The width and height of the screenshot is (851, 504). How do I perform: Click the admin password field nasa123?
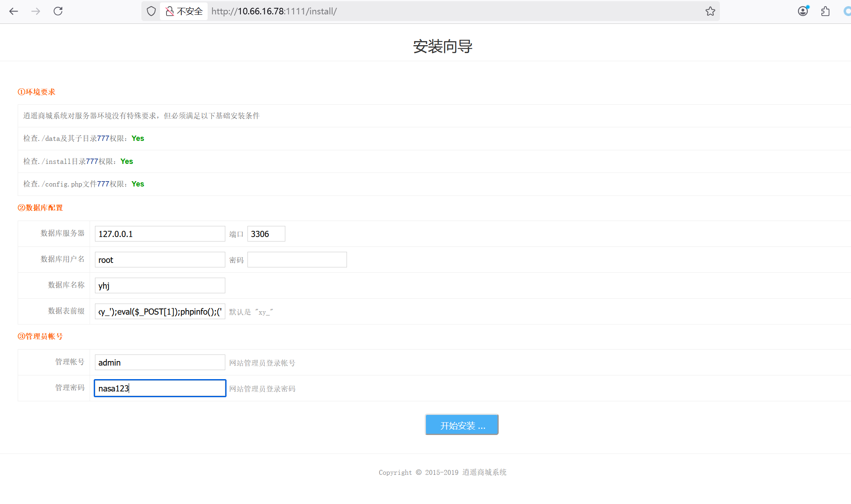[160, 388]
